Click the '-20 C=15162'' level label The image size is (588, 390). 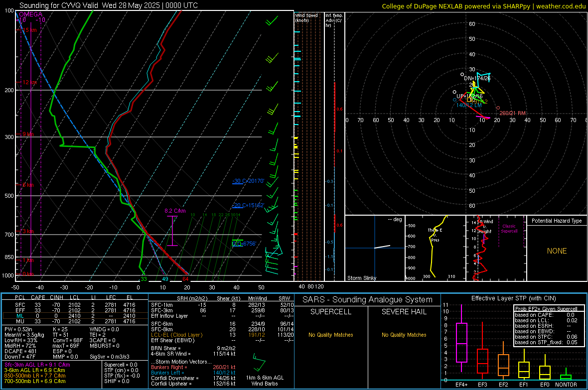(x=248, y=206)
